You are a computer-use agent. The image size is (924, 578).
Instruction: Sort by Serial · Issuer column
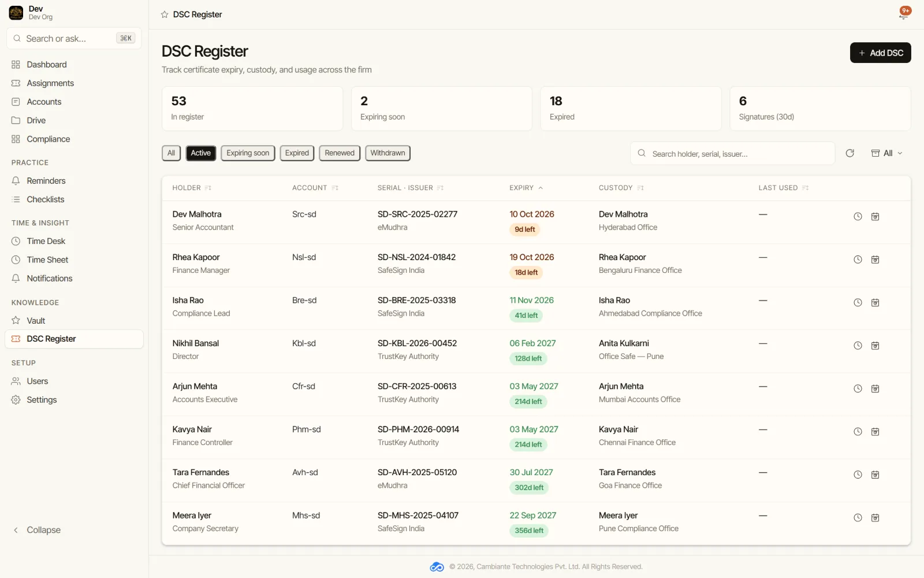click(x=411, y=188)
